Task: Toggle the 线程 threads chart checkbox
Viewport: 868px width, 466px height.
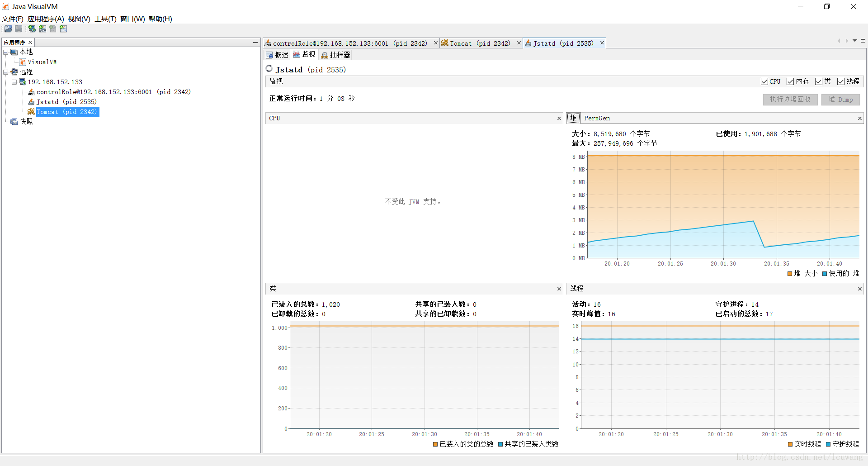Action: pyautogui.click(x=841, y=81)
